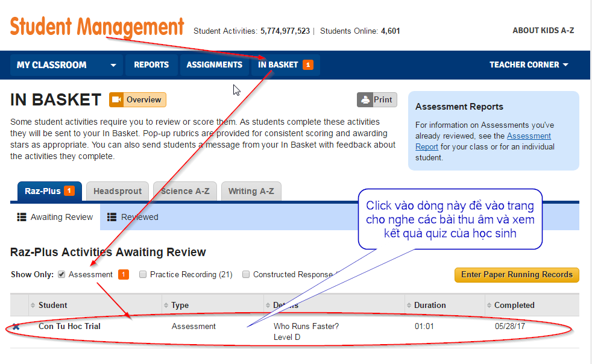Viewport: 592px width, 364px height.
Task: Click the 05/28/17 completed date
Action: (x=509, y=326)
